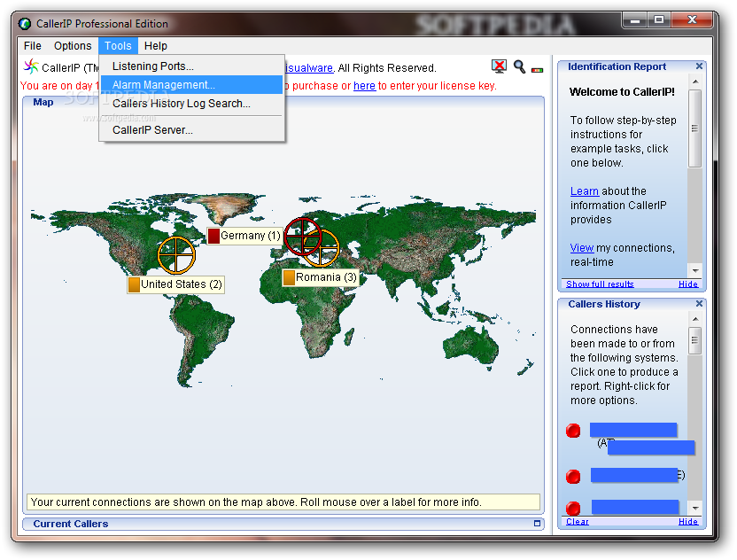
Task: Follow the Visualware link
Action: tap(309, 68)
